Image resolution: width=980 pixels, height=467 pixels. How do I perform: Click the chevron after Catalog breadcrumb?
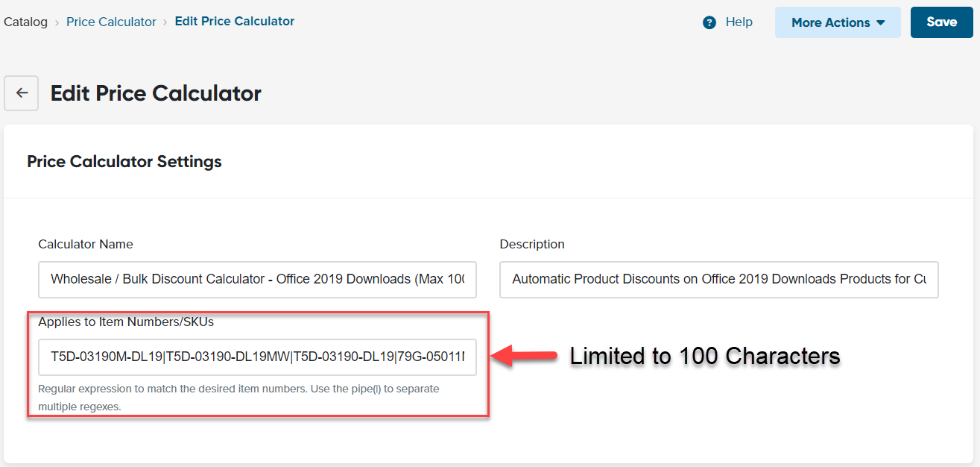[57, 22]
